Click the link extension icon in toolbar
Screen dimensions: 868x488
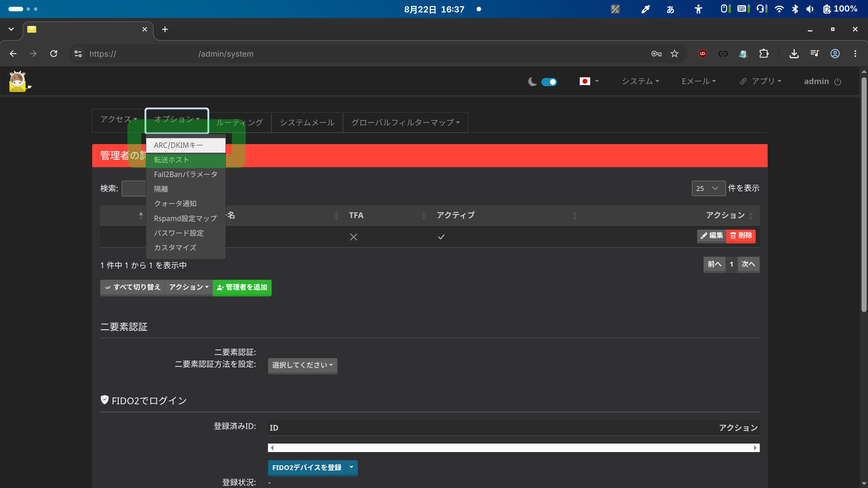point(723,54)
